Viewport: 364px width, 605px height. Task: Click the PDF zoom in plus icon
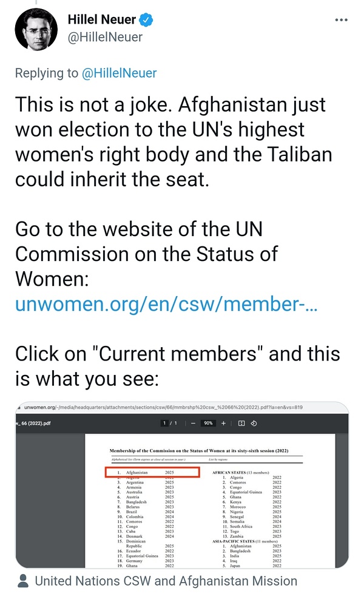pyautogui.click(x=223, y=423)
